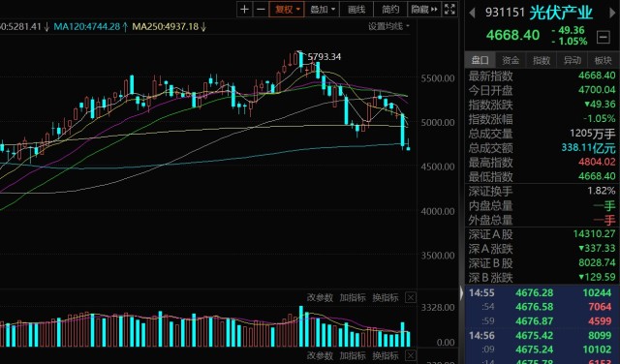Image resolution: width=620 pixels, height=364 pixels.
Task: Open 设置均线 moving average settings dropdown
Action: (x=388, y=26)
